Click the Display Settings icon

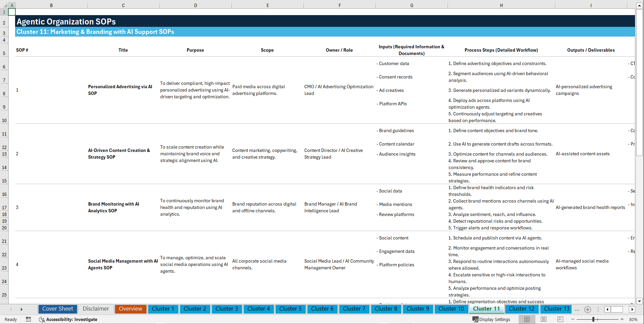476,319
